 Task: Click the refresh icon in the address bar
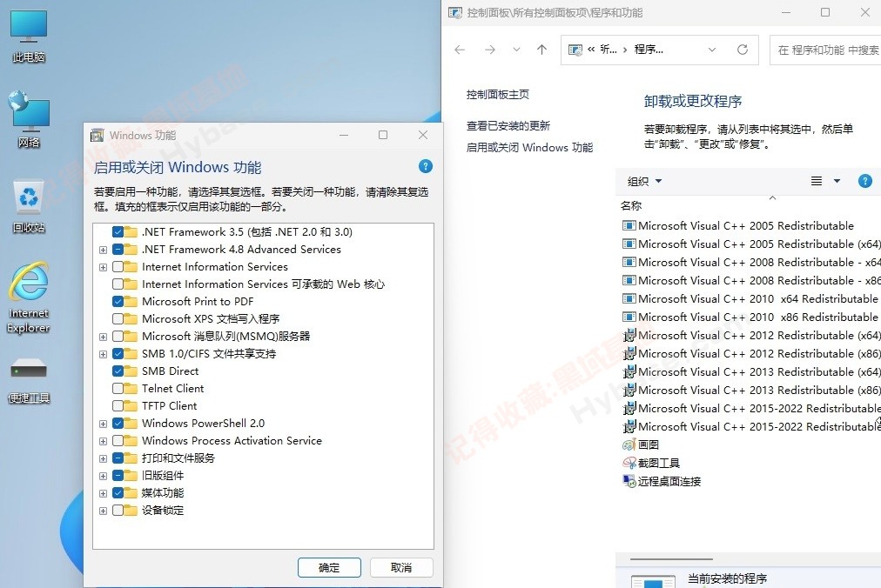pyautogui.click(x=743, y=50)
